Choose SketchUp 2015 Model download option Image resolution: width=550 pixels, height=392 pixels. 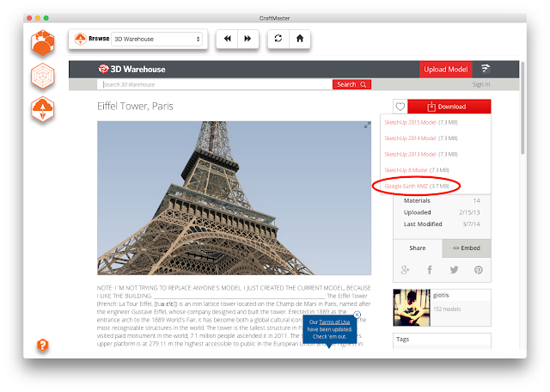coord(410,122)
